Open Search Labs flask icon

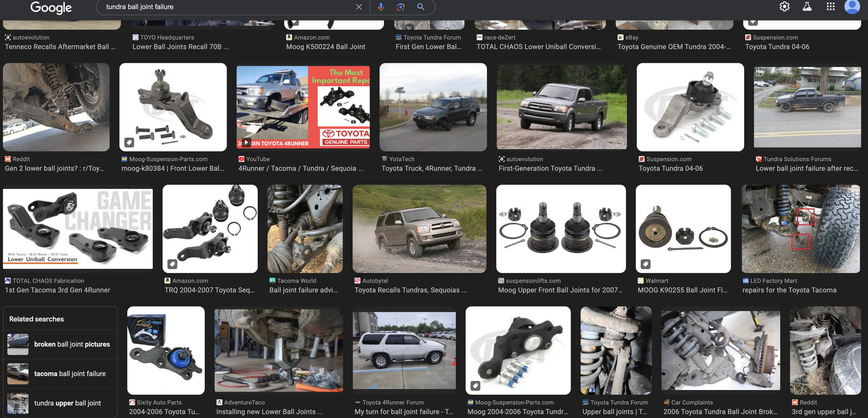tap(807, 7)
